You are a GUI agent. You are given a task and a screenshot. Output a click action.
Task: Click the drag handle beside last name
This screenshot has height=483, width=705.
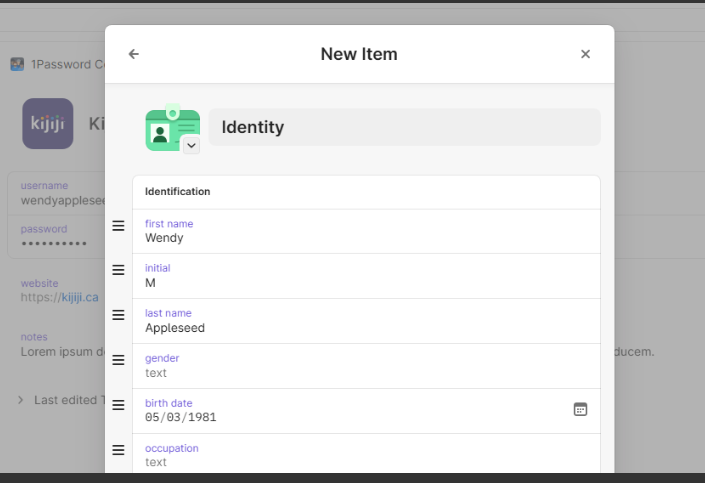118,315
